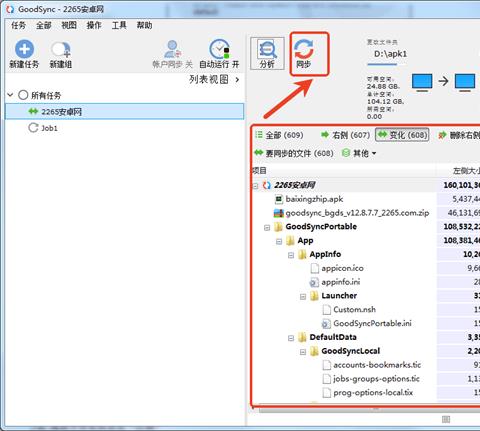Click the 自动运行 clock icon
This screenshot has height=431, width=480.
219,49
